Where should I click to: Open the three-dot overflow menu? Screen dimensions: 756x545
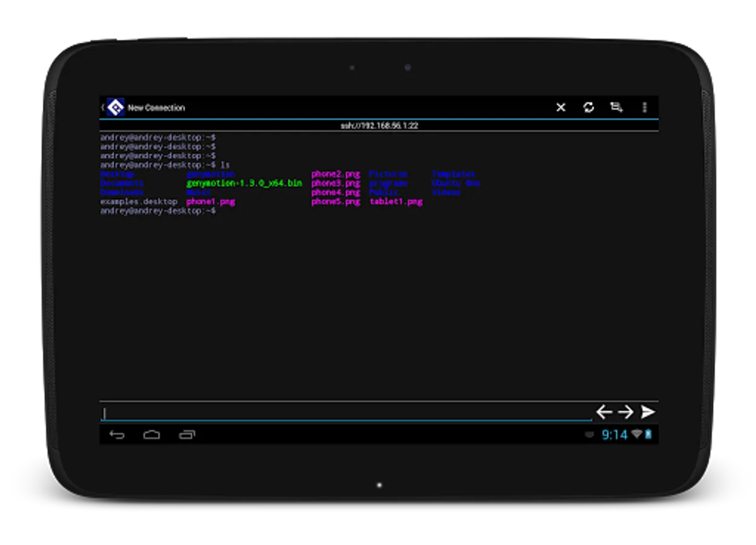[645, 107]
